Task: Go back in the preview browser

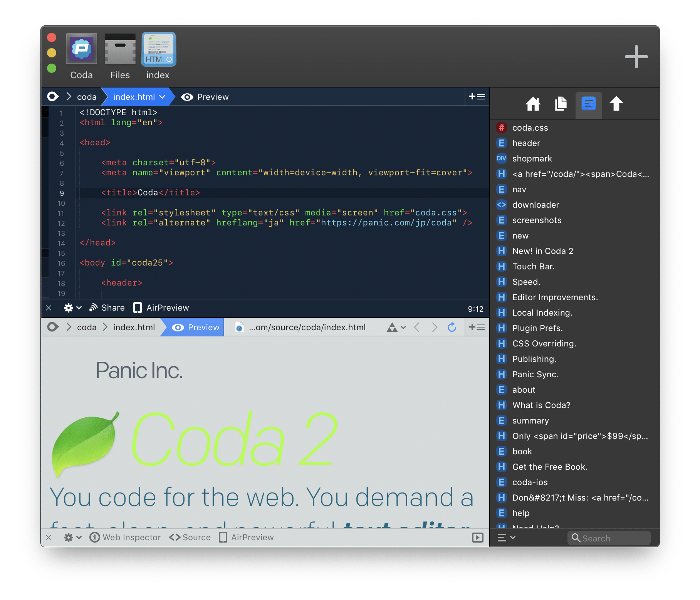Action: (x=416, y=327)
